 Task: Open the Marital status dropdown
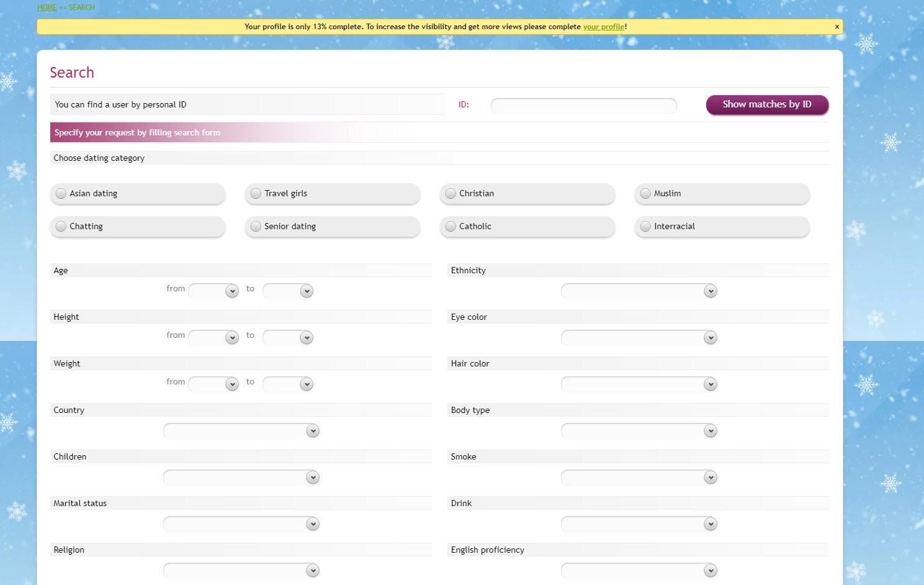tap(241, 524)
